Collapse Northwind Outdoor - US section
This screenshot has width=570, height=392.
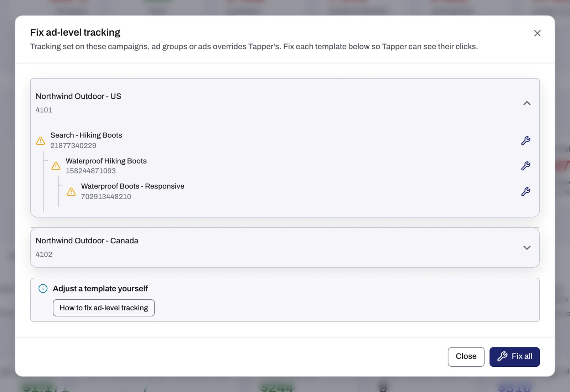click(527, 103)
